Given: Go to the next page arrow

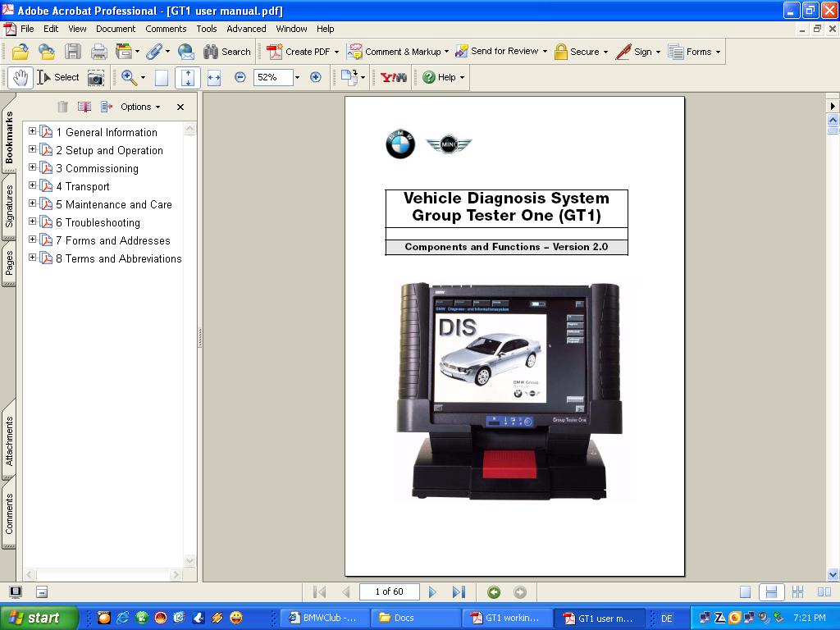Looking at the screenshot, I should click(432, 592).
